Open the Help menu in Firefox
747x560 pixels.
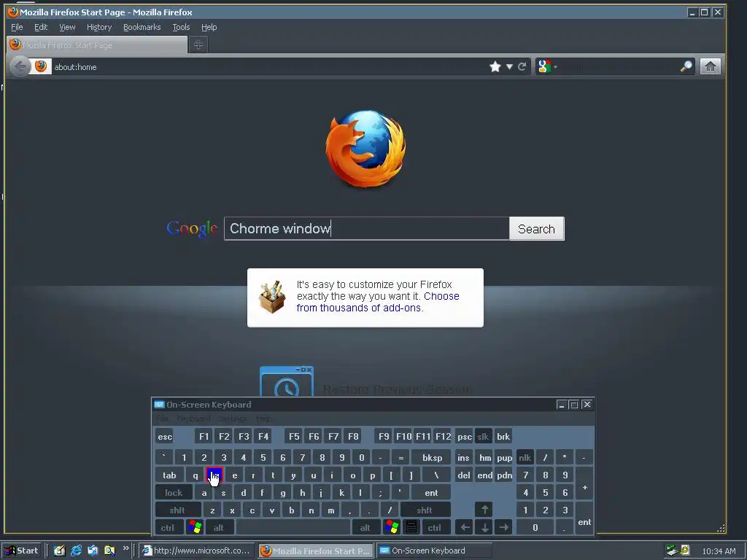pyautogui.click(x=209, y=27)
